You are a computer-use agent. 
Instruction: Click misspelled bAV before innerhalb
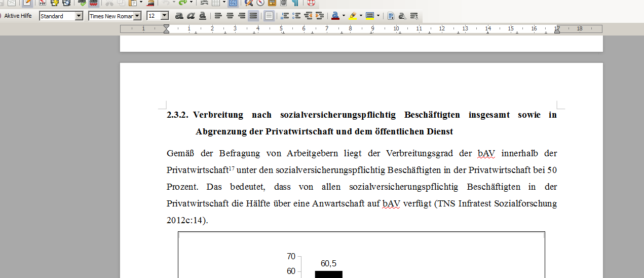click(x=486, y=153)
